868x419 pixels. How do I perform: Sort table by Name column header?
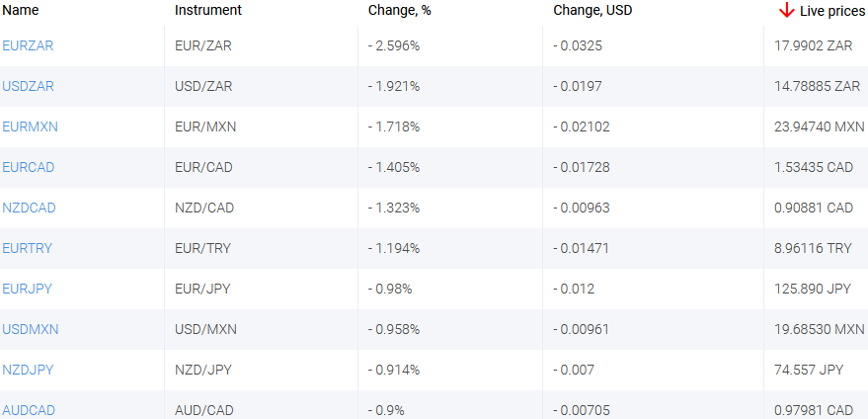(x=21, y=10)
